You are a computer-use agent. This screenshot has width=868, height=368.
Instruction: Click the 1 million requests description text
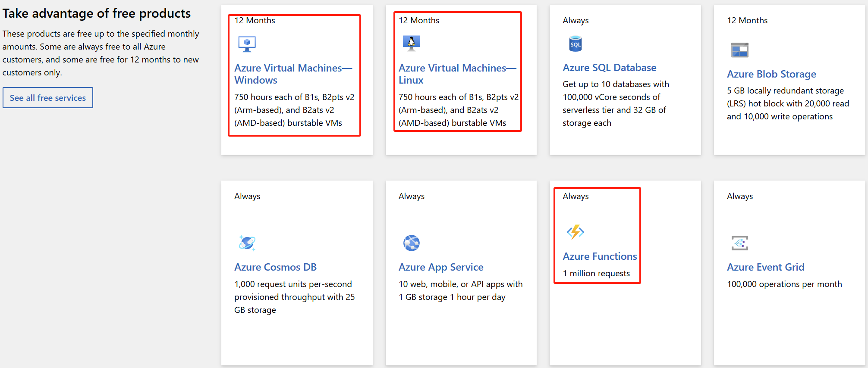596,274
